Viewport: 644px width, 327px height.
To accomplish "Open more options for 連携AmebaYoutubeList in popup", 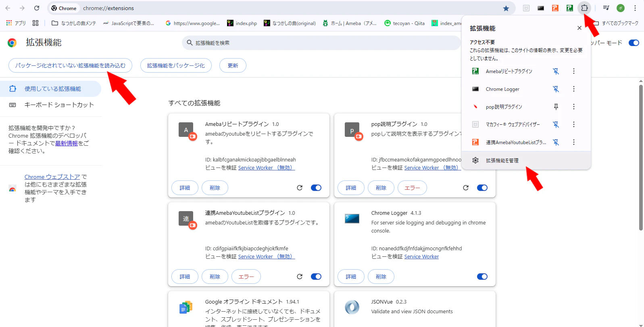I will tap(574, 142).
